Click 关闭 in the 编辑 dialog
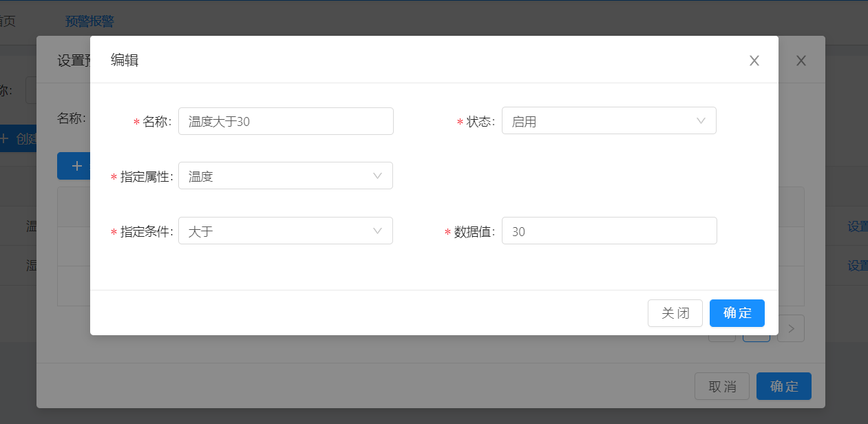 (x=675, y=313)
